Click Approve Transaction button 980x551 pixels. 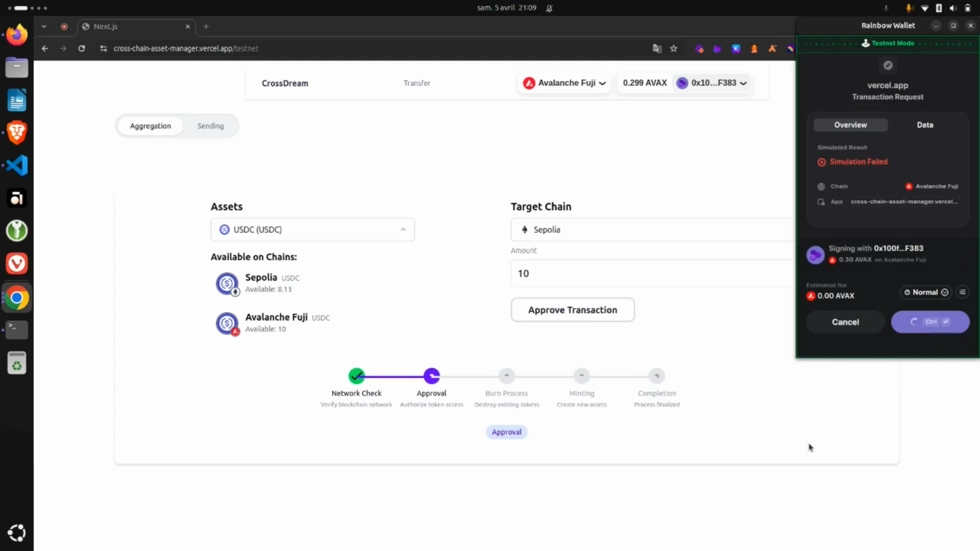click(573, 310)
